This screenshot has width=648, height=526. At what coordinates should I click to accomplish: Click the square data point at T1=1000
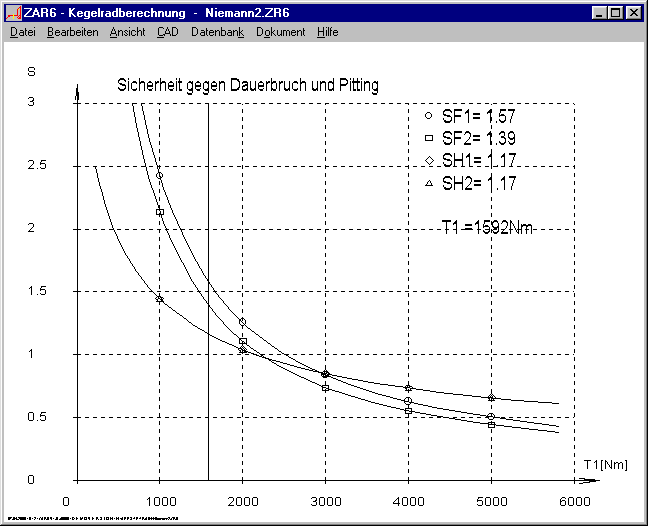click(x=159, y=212)
